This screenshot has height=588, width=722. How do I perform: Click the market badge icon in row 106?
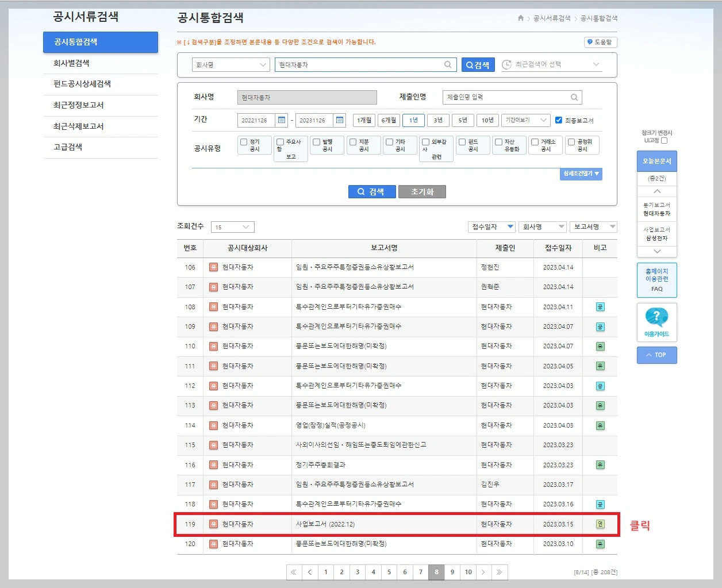click(x=213, y=267)
